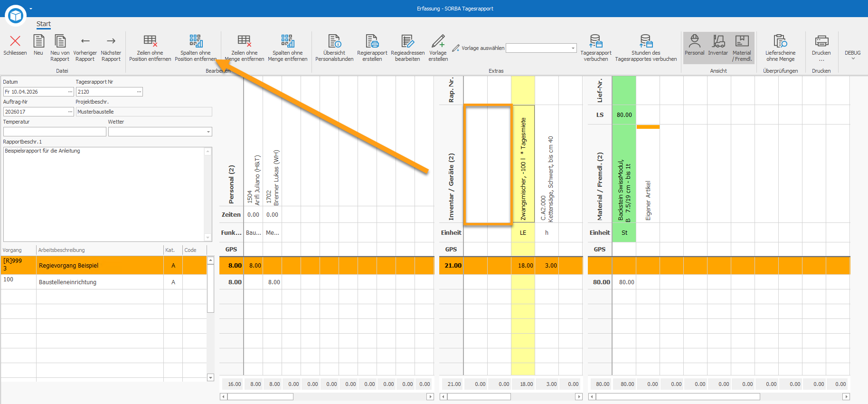Click the Personal grid horizontal scrollbar

tap(327, 396)
